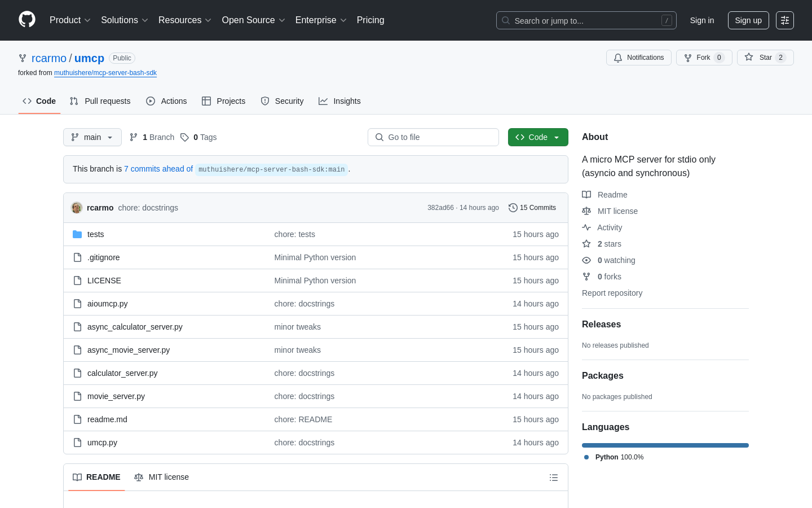Open the green Code dropdown button

(x=538, y=137)
